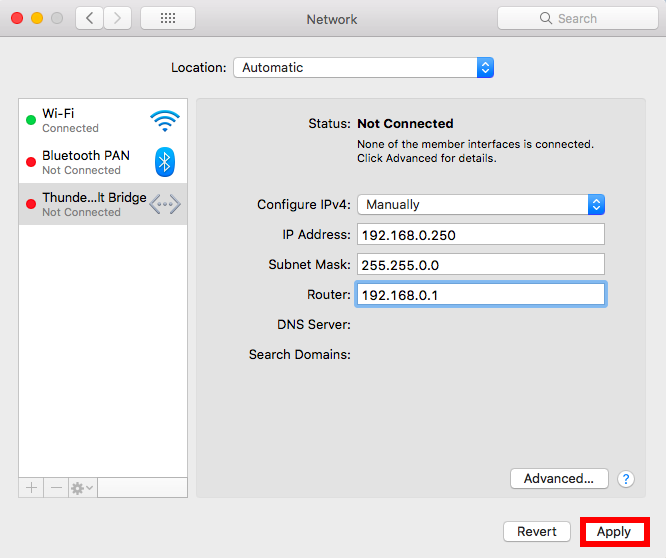The image size is (666, 558).
Task: Go back with the left chevron button
Action: [x=89, y=18]
